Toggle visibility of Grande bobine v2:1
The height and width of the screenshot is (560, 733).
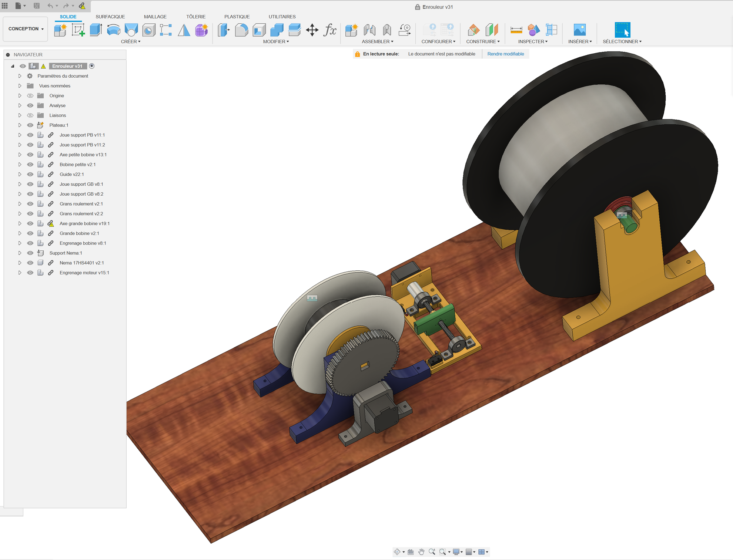30,233
